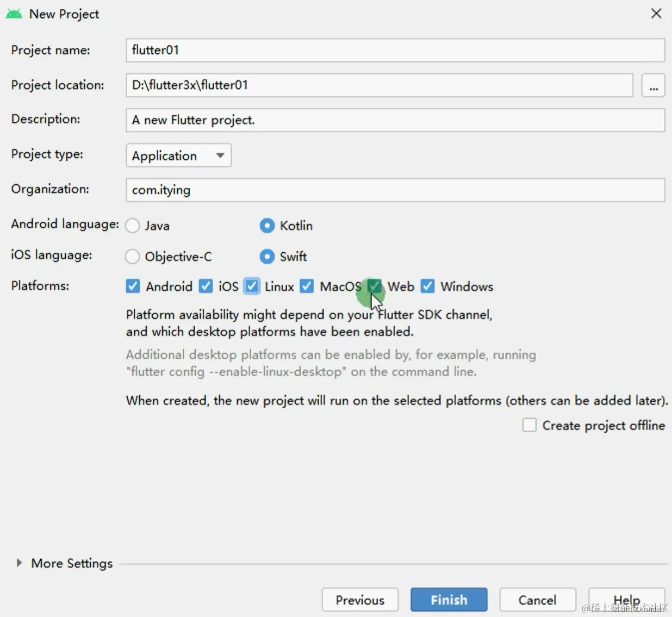The image size is (672, 617).
Task: Click the Help button
Action: click(x=627, y=600)
